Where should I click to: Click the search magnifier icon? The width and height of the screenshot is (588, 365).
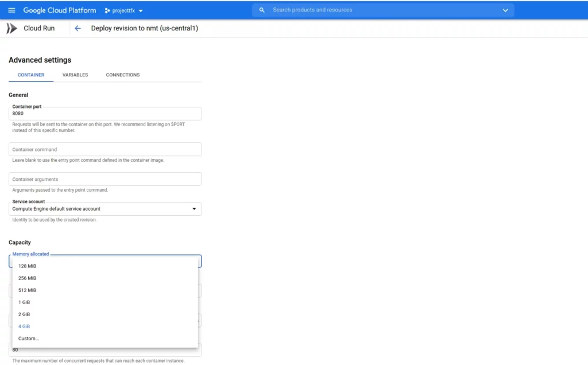pos(262,10)
